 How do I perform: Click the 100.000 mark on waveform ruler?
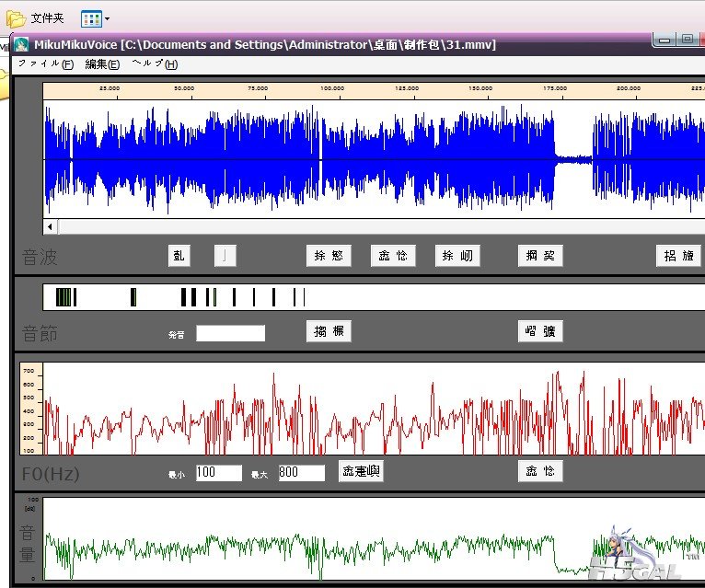point(332,88)
